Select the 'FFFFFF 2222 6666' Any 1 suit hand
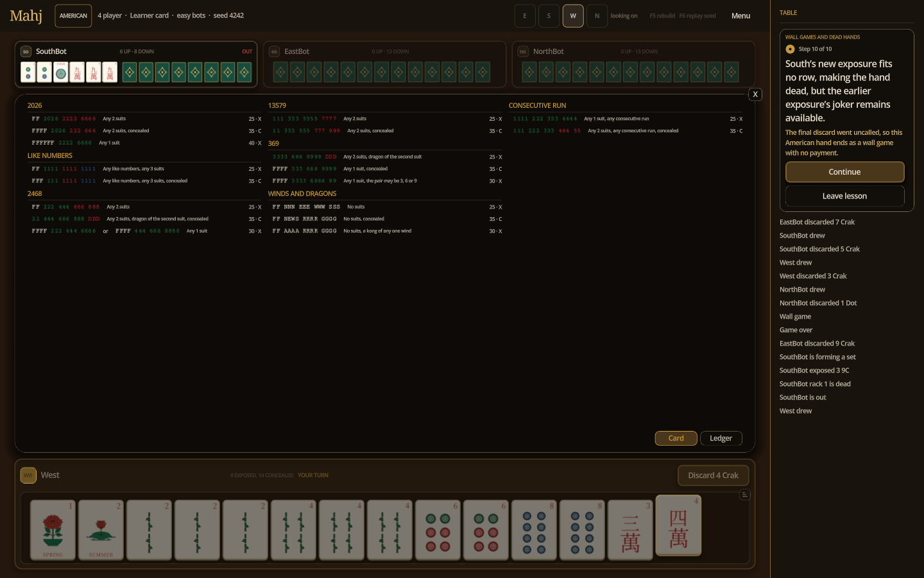The width and height of the screenshot is (924, 578). pyautogui.click(x=146, y=143)
